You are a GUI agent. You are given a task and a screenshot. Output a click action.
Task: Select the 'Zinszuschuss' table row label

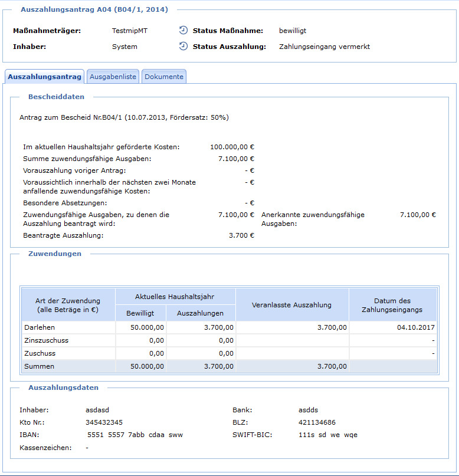[x=47, y=340]
